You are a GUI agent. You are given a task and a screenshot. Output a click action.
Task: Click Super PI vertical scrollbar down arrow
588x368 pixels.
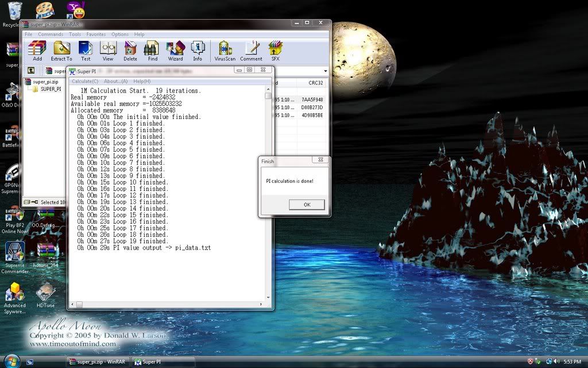268,298
